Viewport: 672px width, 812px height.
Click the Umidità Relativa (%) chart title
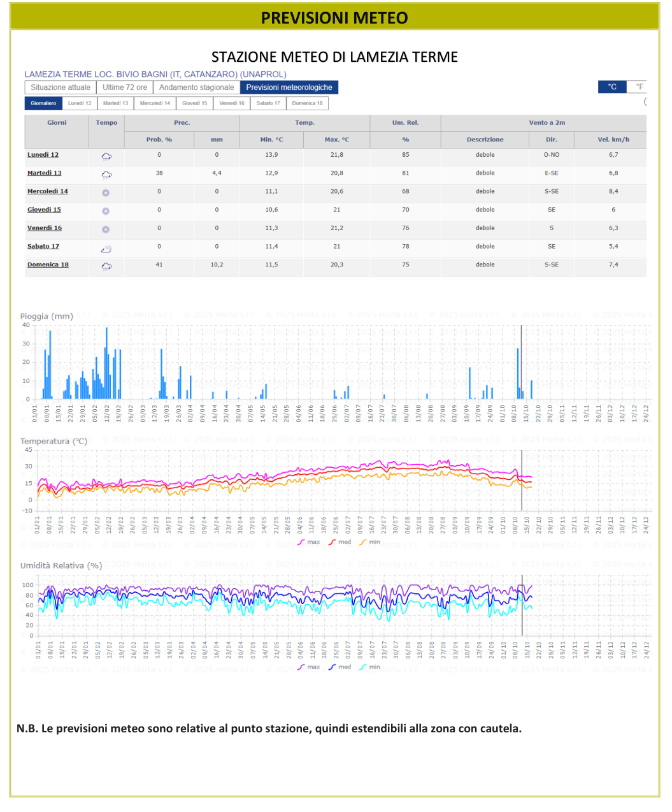point(61,565)
